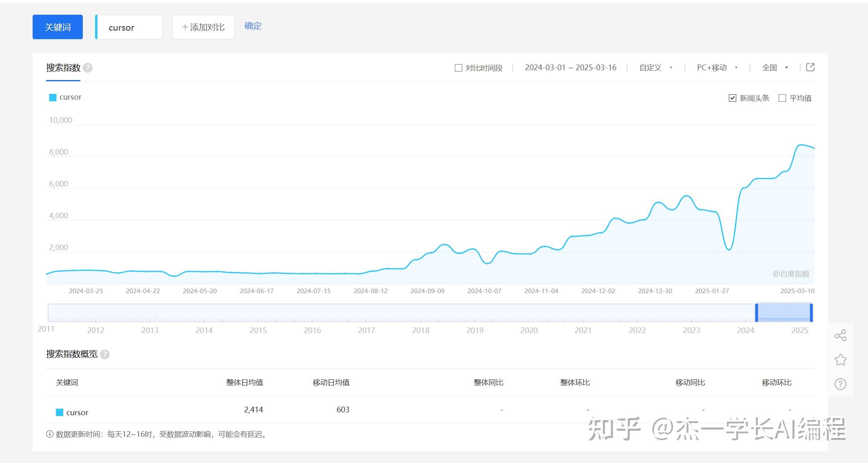Click the timeline range slider right handle
This screenshot has height=463, width=868.
click(811, 313)
